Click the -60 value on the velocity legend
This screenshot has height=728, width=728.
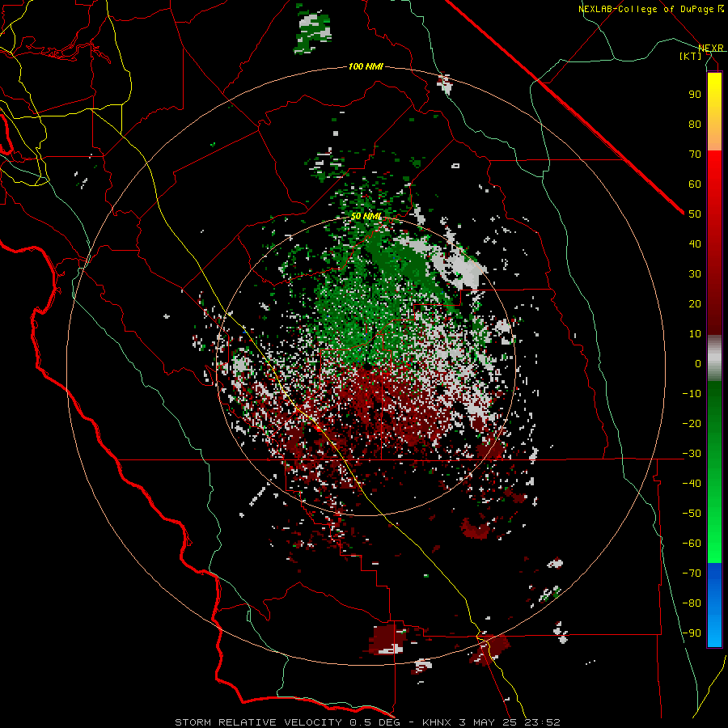pyautogui.click(x=692, y=544)
